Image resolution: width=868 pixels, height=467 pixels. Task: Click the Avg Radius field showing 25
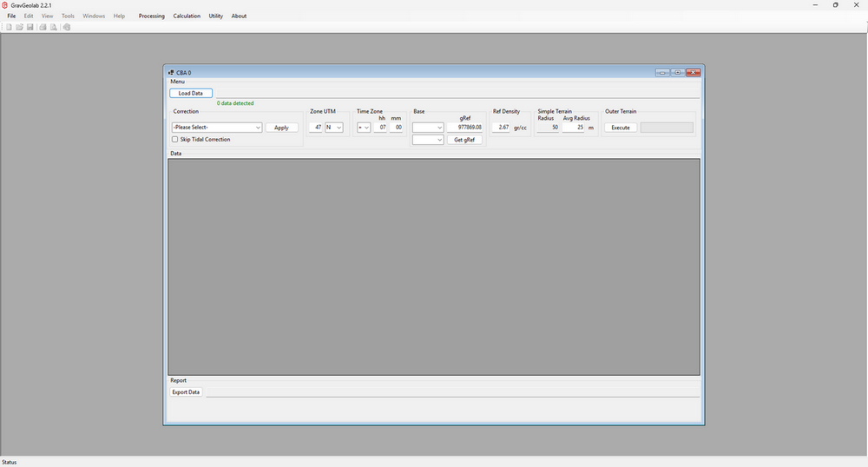pos(574,128)
